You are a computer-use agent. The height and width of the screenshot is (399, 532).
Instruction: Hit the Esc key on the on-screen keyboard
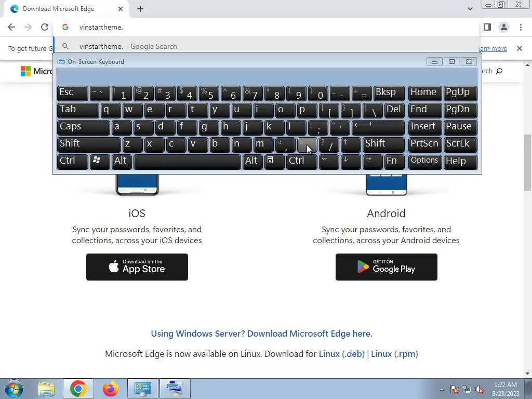pyautogui.click(x=73, y=93)
